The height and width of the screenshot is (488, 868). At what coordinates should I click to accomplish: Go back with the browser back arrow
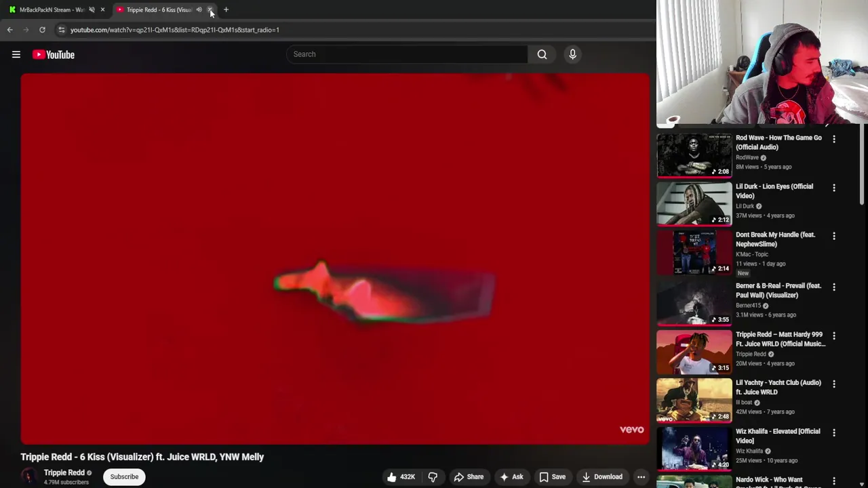[9, 30]
